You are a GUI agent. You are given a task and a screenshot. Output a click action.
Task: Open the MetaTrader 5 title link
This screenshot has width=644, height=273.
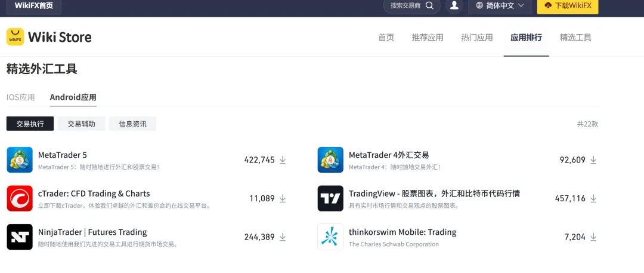click(63, 155)
